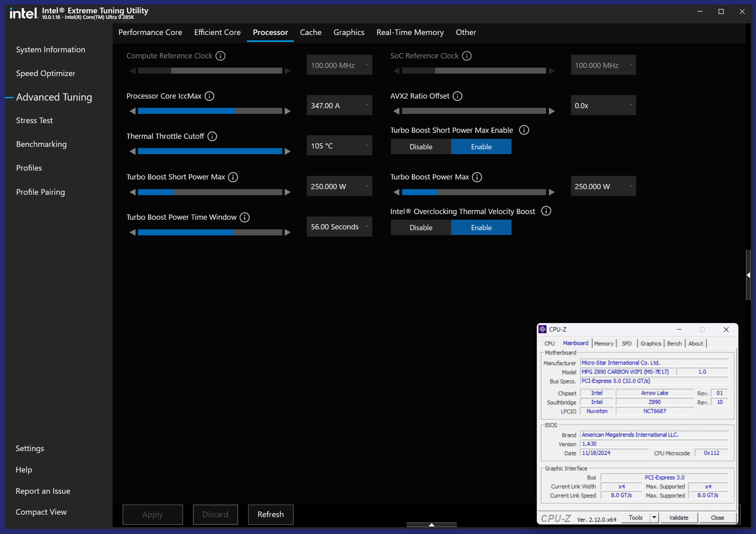Increase Turbo Boost Power Max with right arrow
Screen dimensions: 756x534
tap(552, 192)
